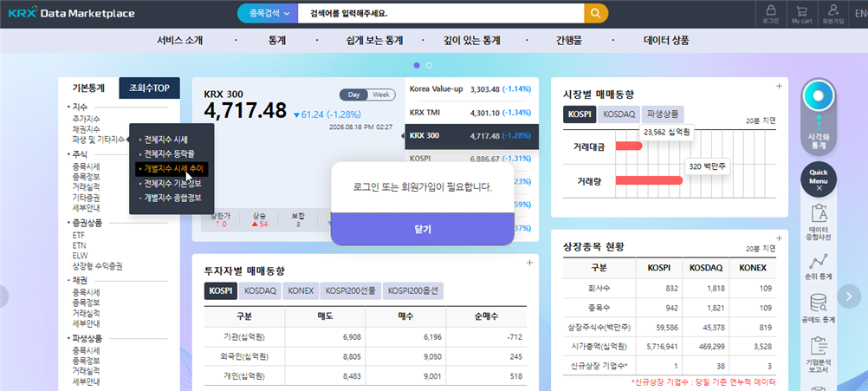Select KONEX tab in 투자자별 매매동향
Viewport: 868px width, 391px height.
(x=301, y=290)
